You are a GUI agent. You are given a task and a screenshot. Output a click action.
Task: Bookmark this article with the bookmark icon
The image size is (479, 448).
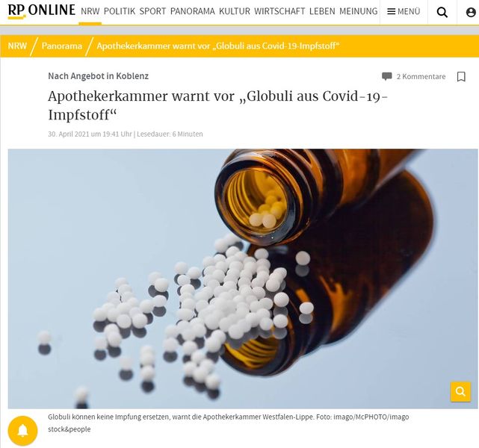[x=461, y=77]
